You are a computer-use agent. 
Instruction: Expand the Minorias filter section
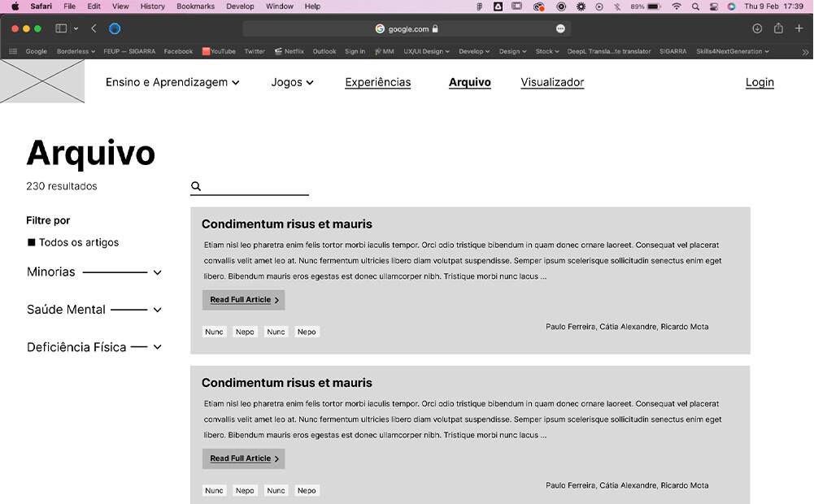point(157,272)
